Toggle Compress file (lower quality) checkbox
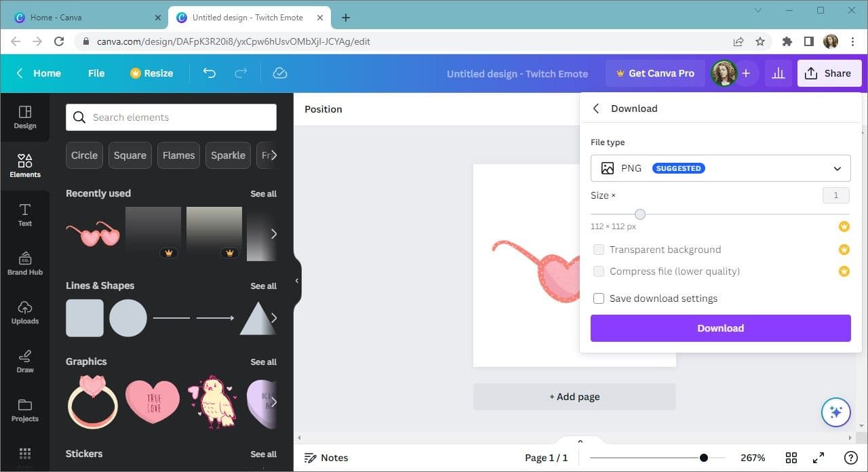The height and width of the screenshot is (472, 868). pos(599,271)
